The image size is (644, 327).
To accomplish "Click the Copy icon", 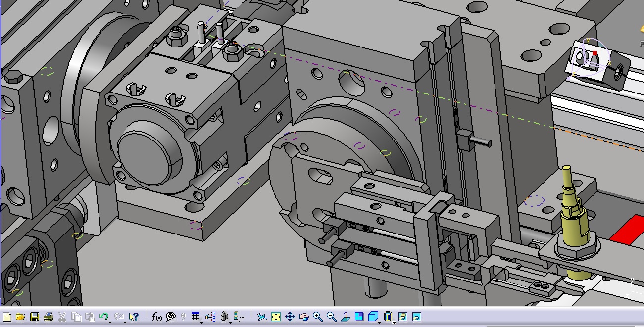I will 76,317.
